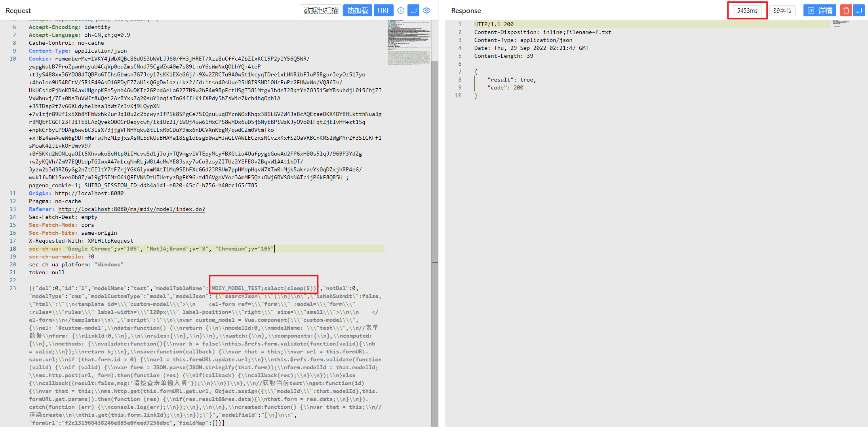Click sec-ch-ua-platform: "Windows" line
The height and width of the screenshot is (433, 868).
click(76, 264)
